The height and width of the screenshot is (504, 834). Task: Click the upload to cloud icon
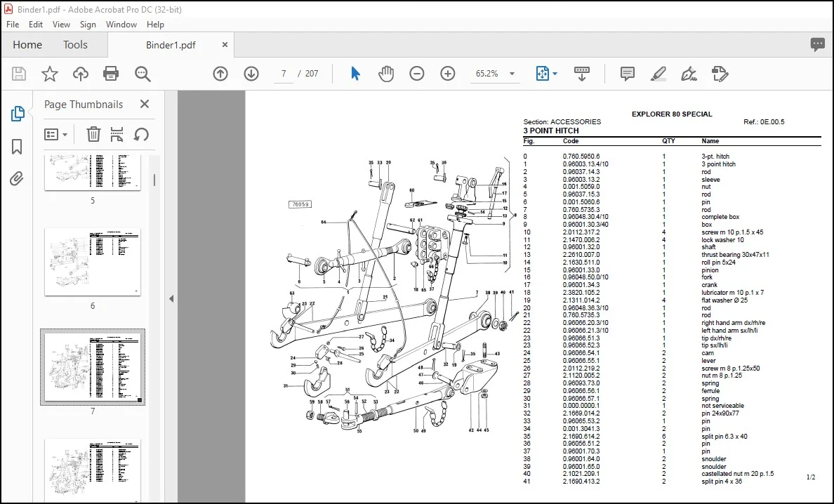(80, 74)
